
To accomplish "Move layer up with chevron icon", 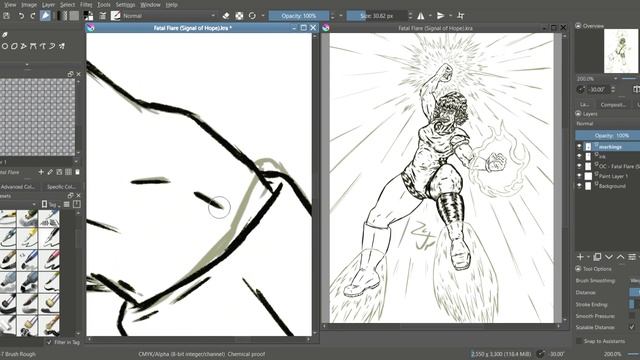I will point(620,257).
